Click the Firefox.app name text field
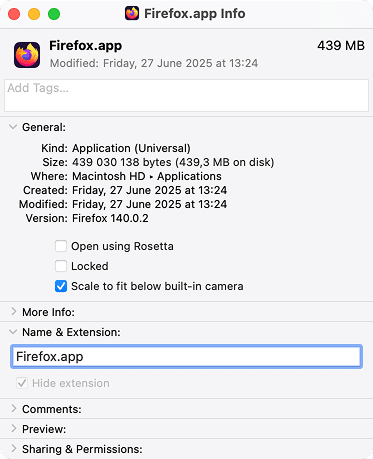This screenshot has height=459, width=373. click(186, 357)
